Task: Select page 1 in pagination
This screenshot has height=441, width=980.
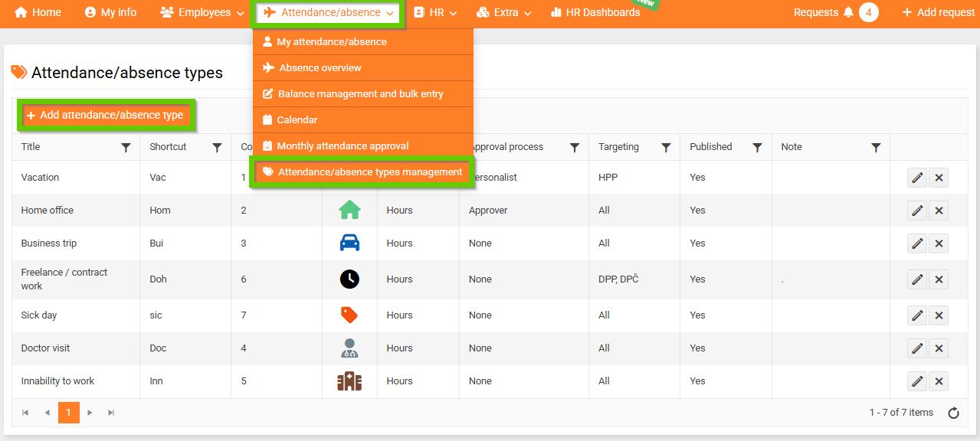Action: [x=68, y=413]
